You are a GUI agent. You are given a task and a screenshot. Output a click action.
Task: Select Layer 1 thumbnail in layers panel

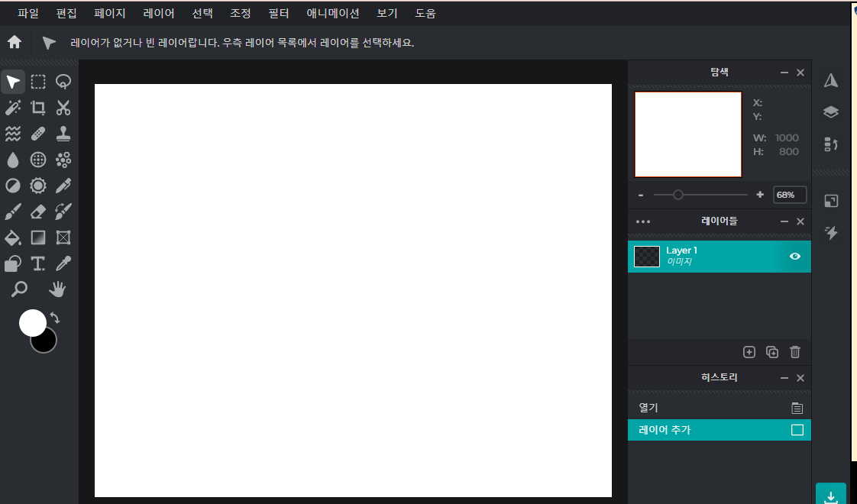click(647, 257)
